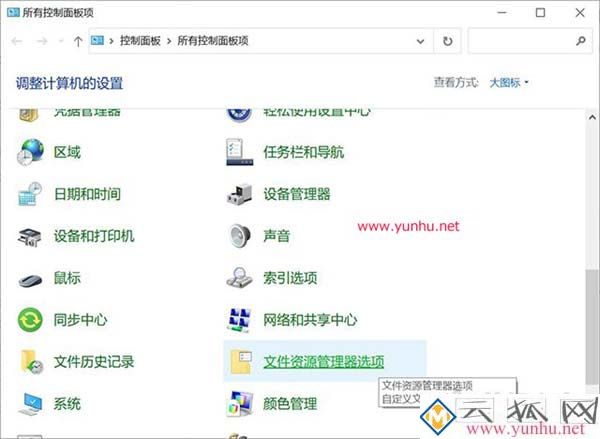
Task: Open the 任务栏和导航 icon
Action: tap(240, 152)
